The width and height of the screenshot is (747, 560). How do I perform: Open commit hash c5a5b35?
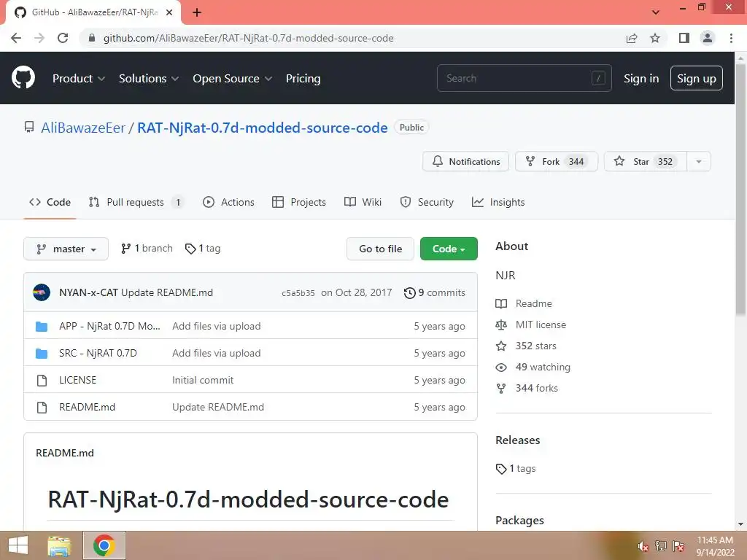[298, 293]
